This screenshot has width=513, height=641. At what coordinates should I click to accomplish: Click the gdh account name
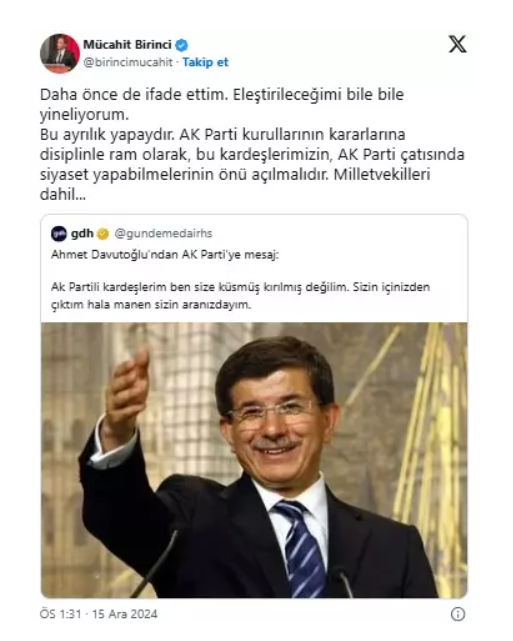82,233
